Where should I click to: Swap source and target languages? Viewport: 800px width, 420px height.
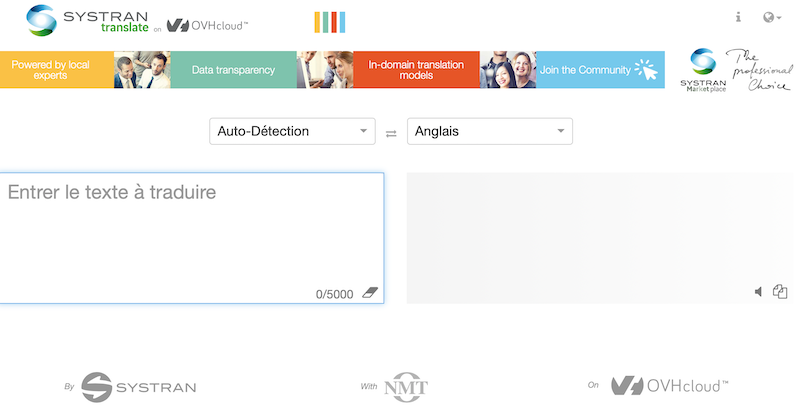[x=391, y=132]
